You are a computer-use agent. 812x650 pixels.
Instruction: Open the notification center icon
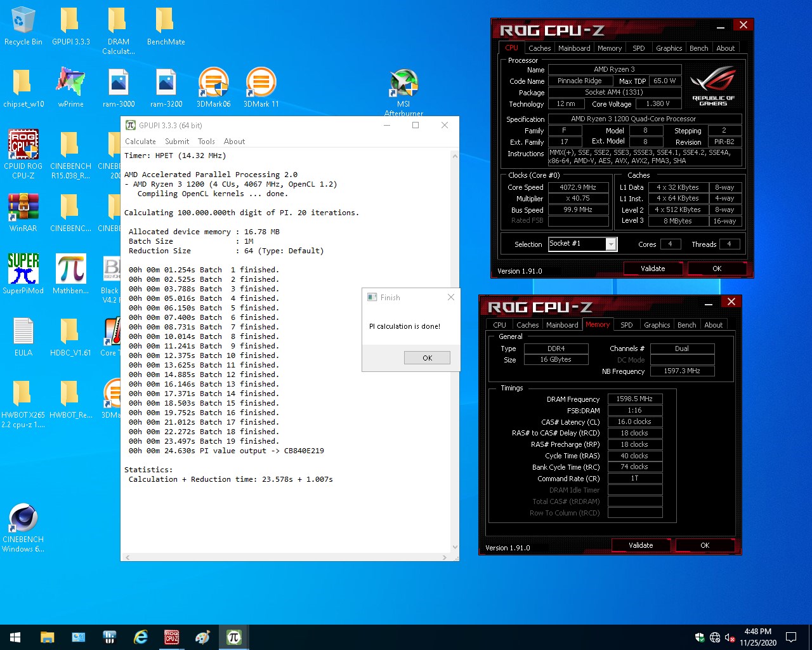click(x=791, y=637)
